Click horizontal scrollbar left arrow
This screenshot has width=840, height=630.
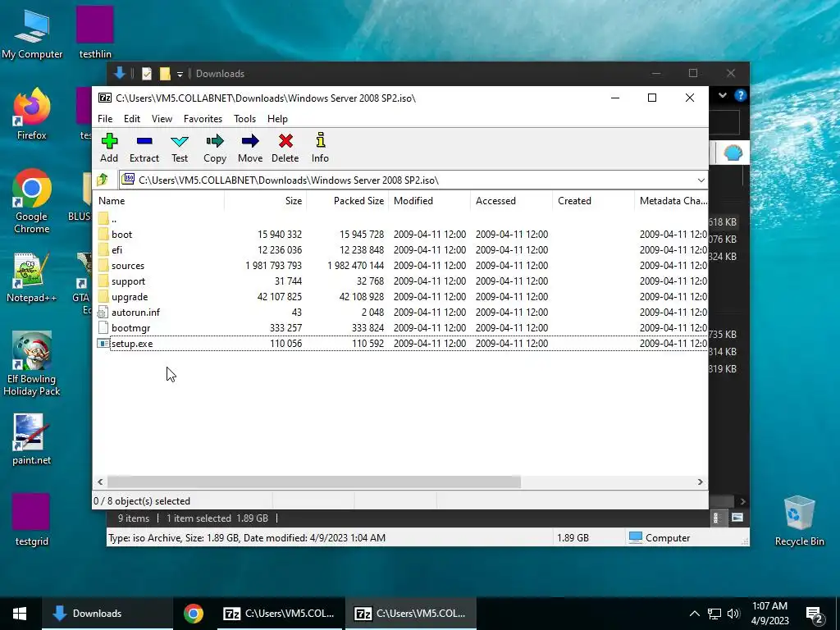100,482
